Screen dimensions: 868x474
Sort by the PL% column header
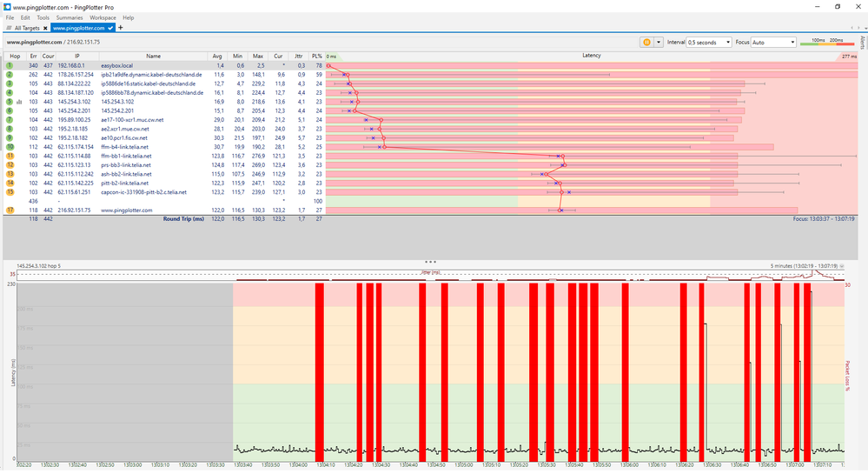point(317,56)
